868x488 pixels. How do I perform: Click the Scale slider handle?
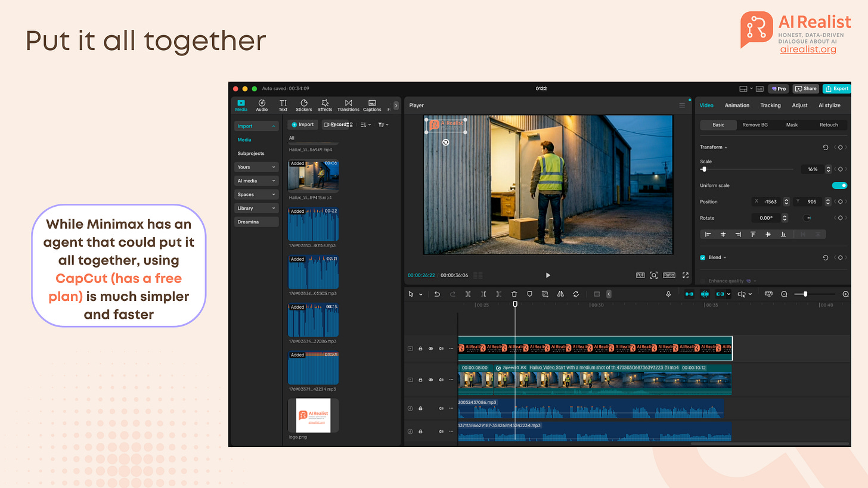click(x=704, y=169)
